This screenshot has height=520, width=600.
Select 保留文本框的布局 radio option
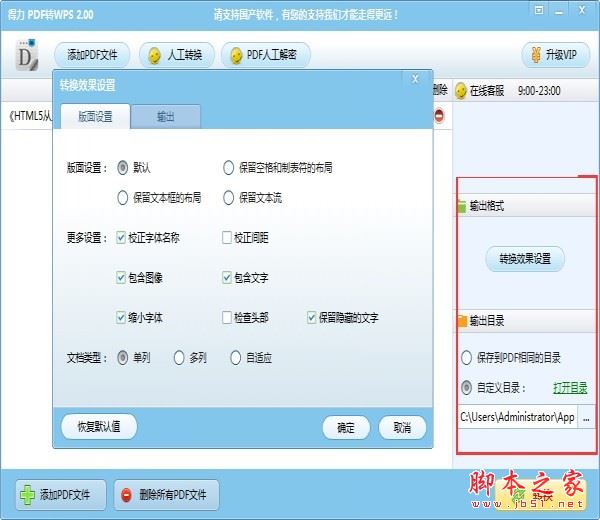point(122,198)
